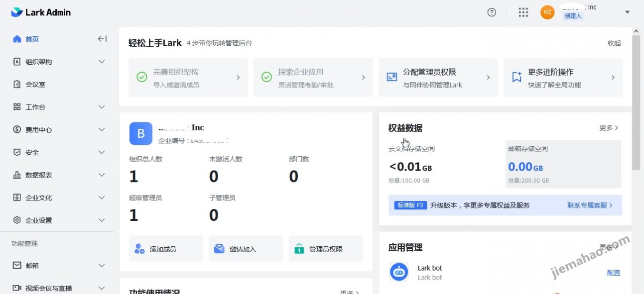Viewport: 644px width, 294px height.
Task: Open the app switcher grid icon
Action: [523, 12]
